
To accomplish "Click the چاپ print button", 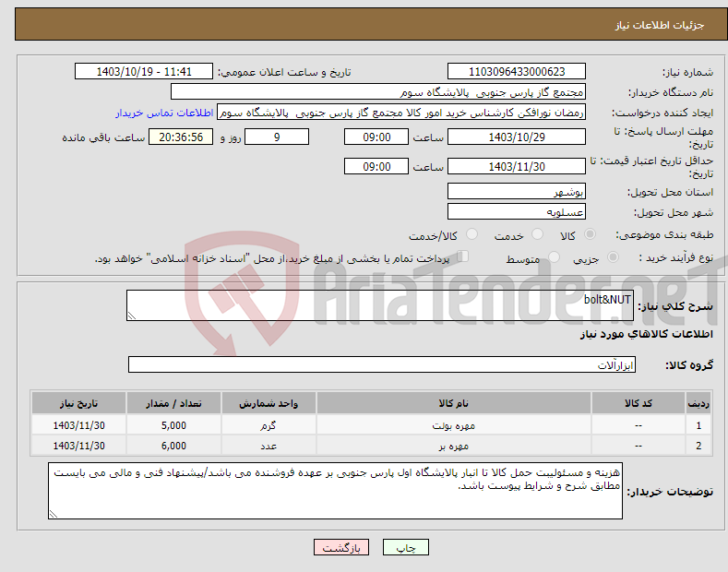I will click(x=406, y=548).
